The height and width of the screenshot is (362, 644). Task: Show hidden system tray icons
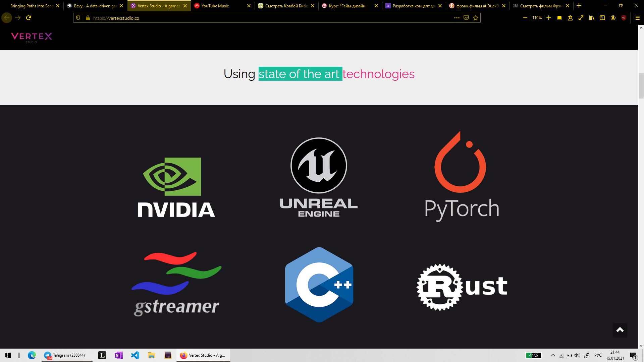coord(553,355)
